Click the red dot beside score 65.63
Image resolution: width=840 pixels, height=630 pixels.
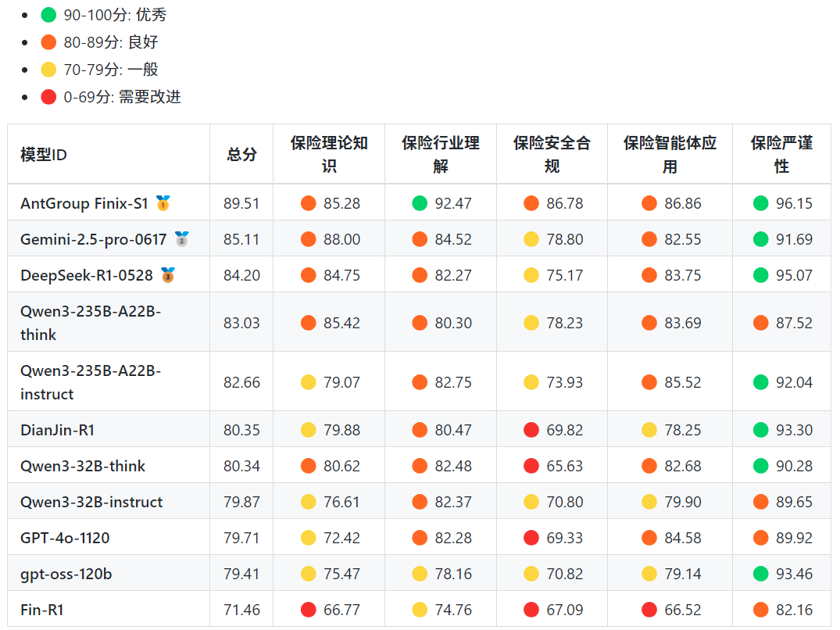531,466
